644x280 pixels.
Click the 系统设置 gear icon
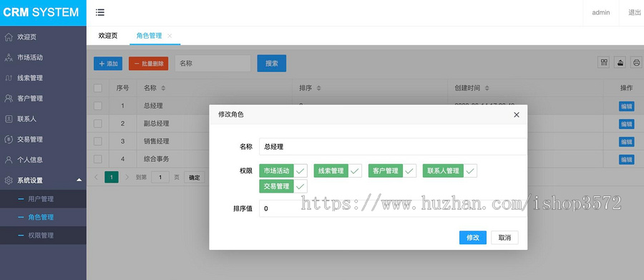point(8,180)
